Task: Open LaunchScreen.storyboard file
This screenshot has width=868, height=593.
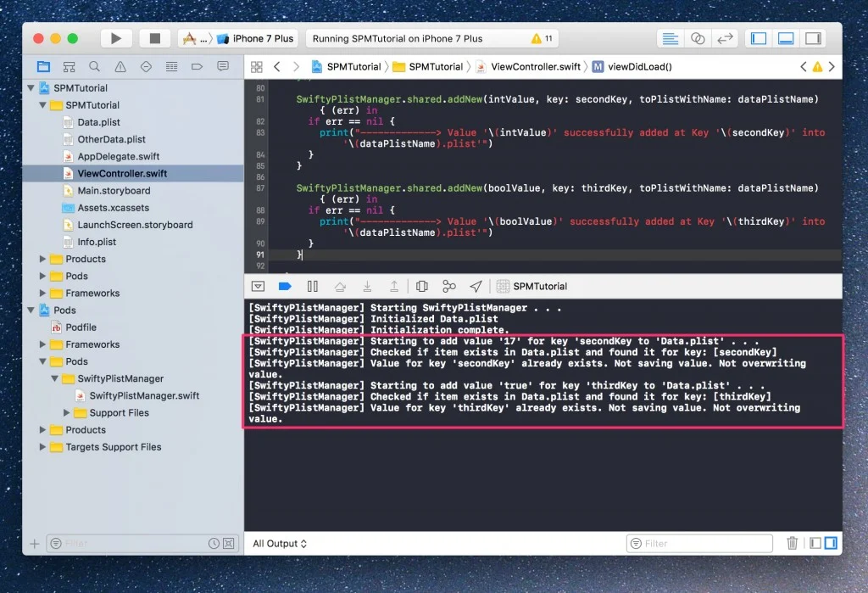Action: tap(135, 225)
